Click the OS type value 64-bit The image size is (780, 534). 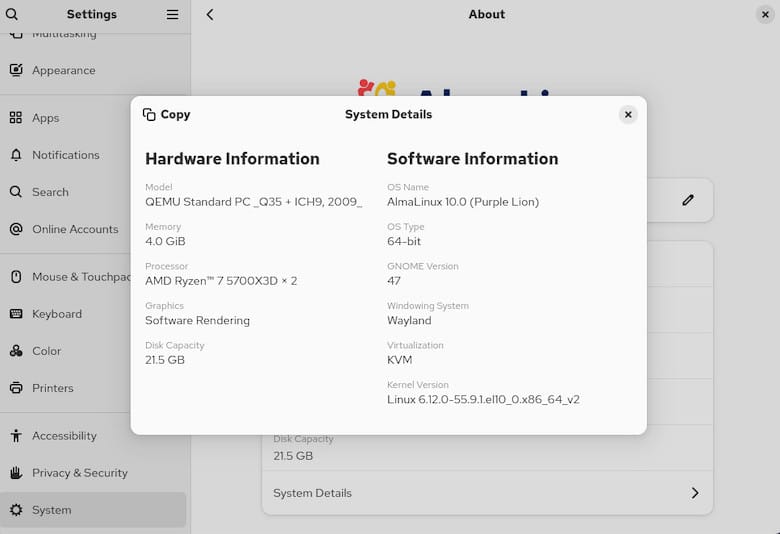tap(404, 241)
